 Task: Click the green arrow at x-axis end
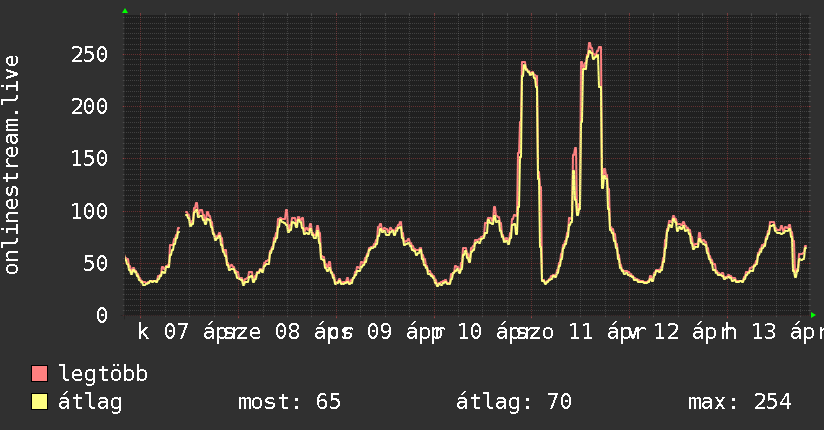[x=813, y=315]
